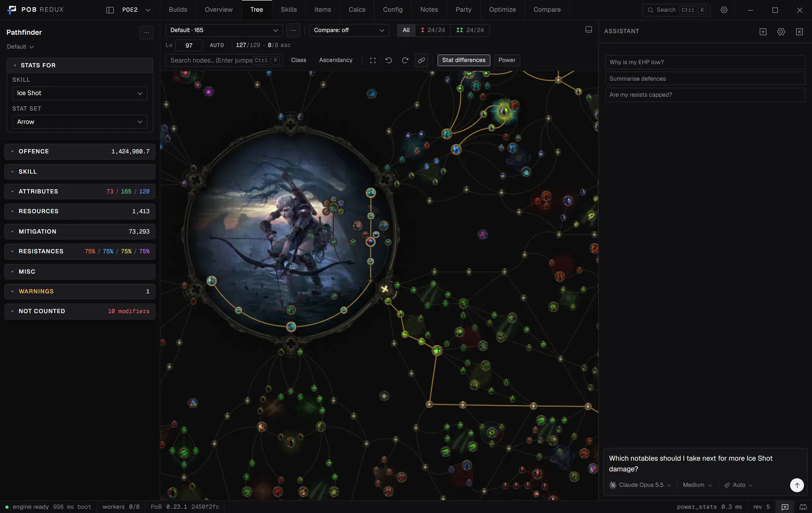Screen dimensions: 812x513
Task: Click the level 97 input field
Action: click(189, 45)
